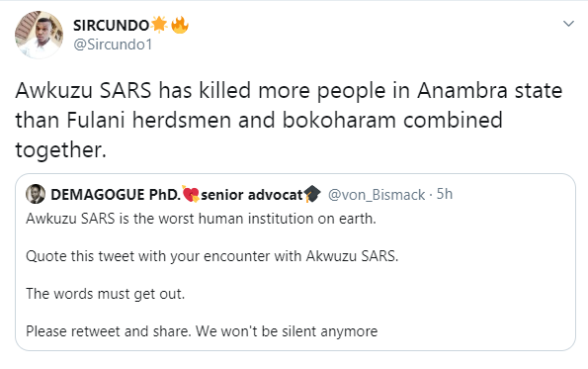Click the star emoji beside SIRCUNDO
This screenshot has height=369, width=588.
tap(159, 25)
